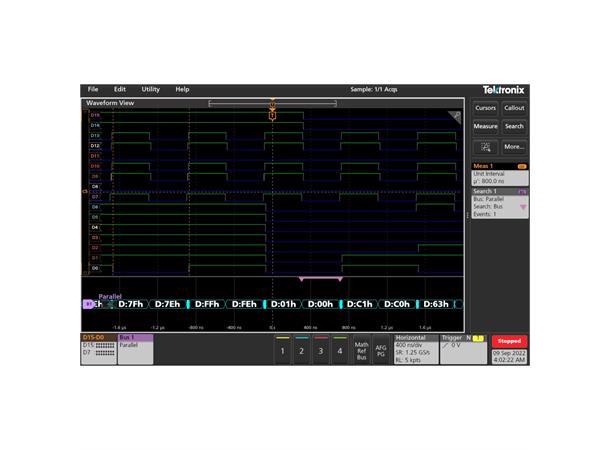Open the File menu
This screenshot has width=610, height=450.
coord(93,89)
